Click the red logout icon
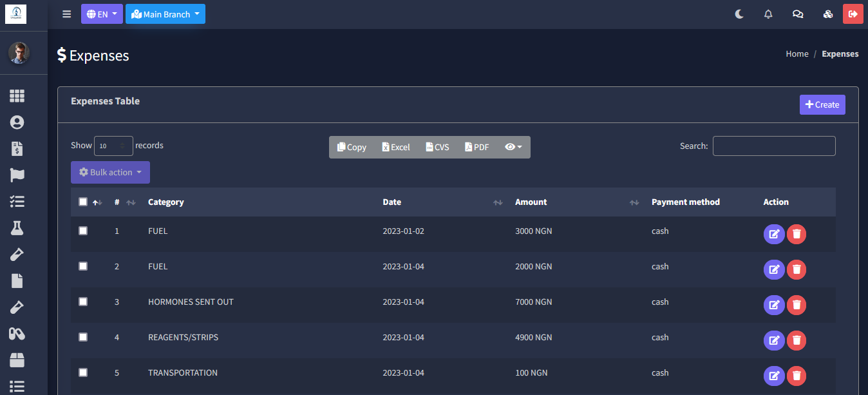 tap(853, 14)
